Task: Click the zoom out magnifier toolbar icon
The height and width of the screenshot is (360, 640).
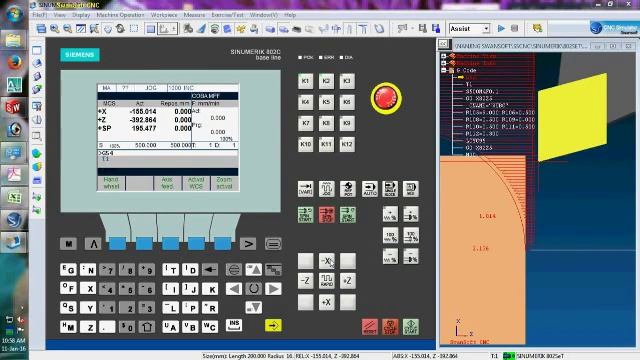Action: click(67, 28)
